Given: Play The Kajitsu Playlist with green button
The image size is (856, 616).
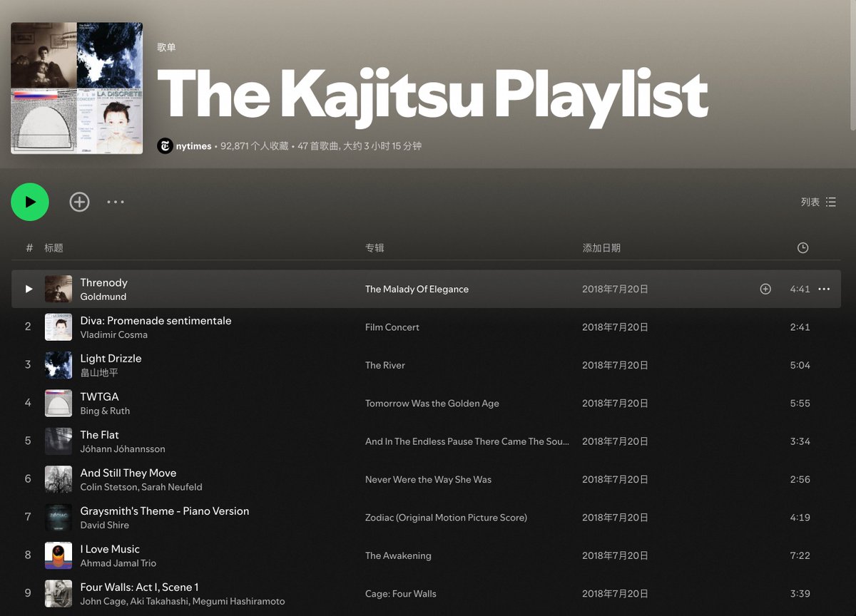Looking at the screenshot, I should [30, 202].
